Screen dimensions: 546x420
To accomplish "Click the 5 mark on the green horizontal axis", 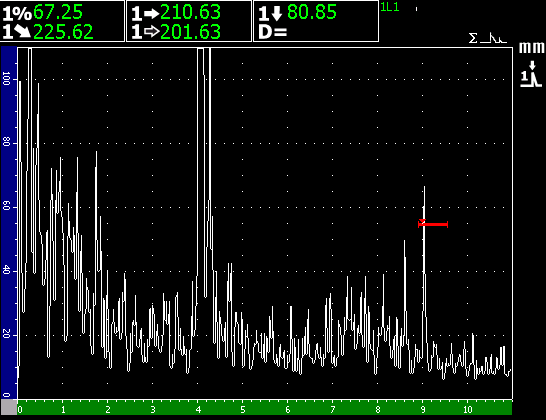I will pyautogui.click(x=243, y=410).
